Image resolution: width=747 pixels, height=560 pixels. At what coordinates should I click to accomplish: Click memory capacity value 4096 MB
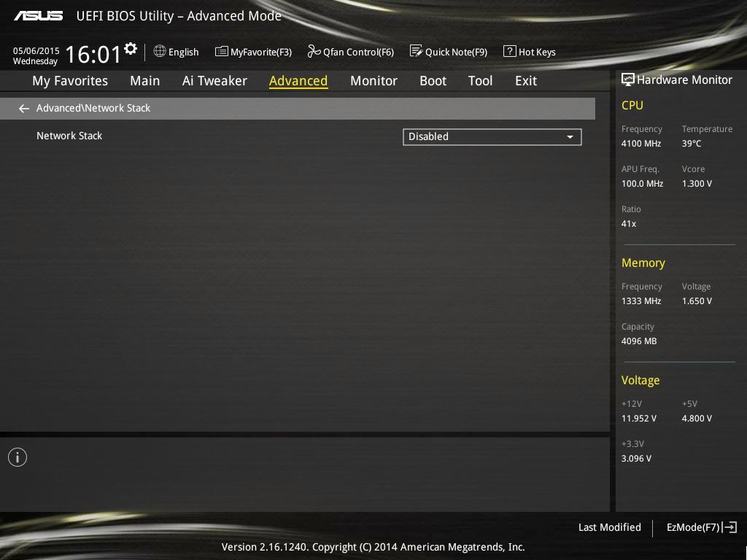click(639, 341)
